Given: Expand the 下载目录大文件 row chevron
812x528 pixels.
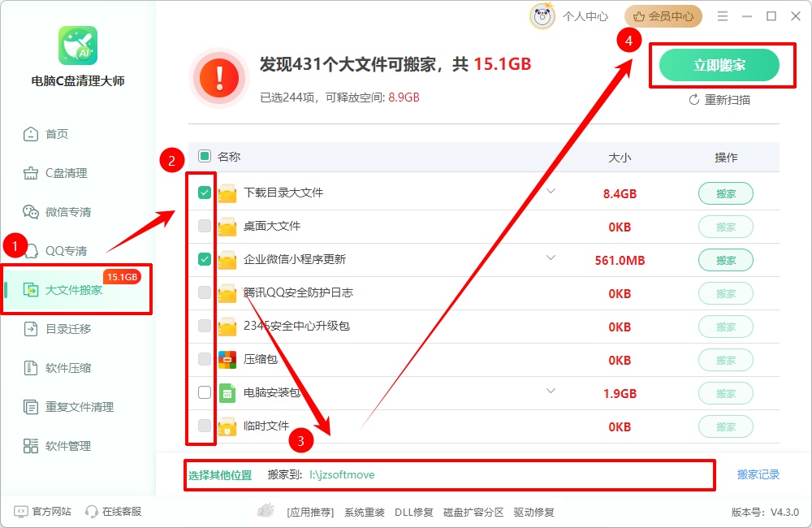Looking at the screenshot, I should (551, 191).
